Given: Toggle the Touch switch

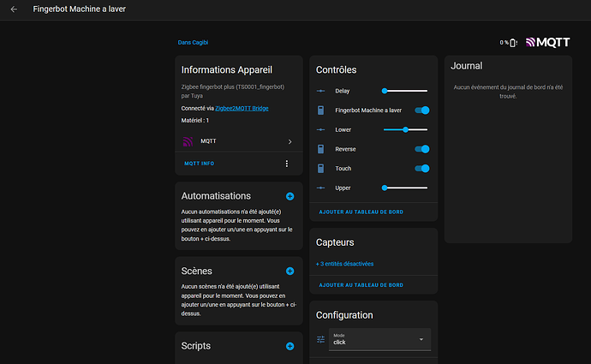Looking at the screenshot, I should (x=422, y=169).
